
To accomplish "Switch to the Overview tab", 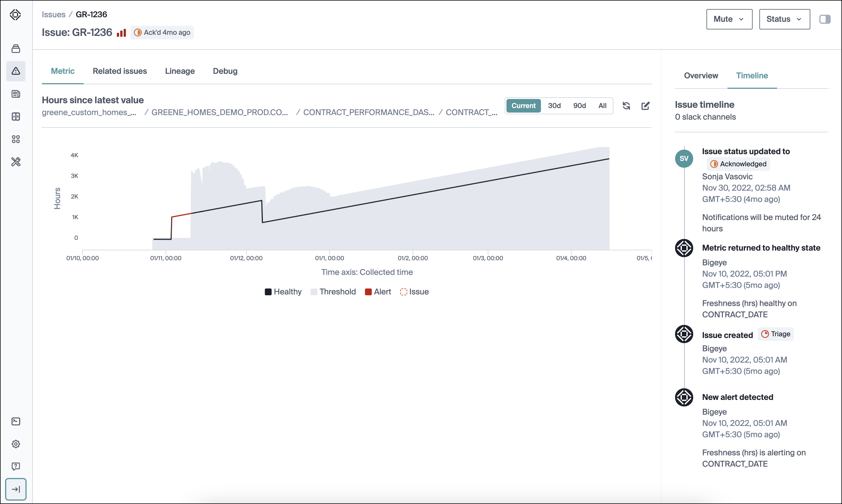I will 701,76.
